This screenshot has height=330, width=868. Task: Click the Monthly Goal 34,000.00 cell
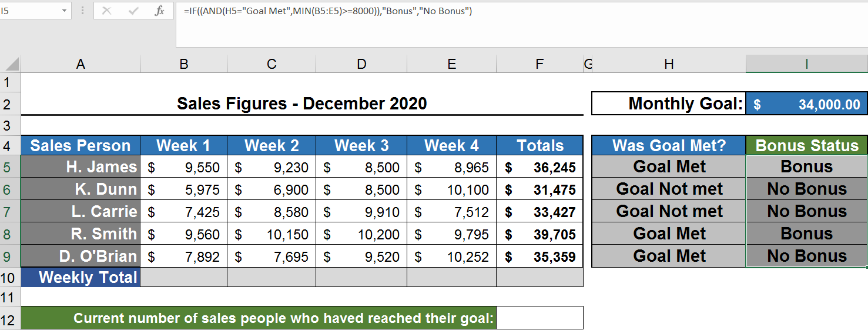point(806,104)
